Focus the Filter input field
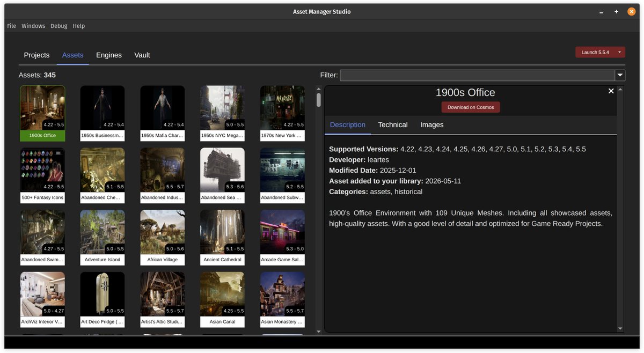This screenshot has width=644, height=353. (478, 76)
